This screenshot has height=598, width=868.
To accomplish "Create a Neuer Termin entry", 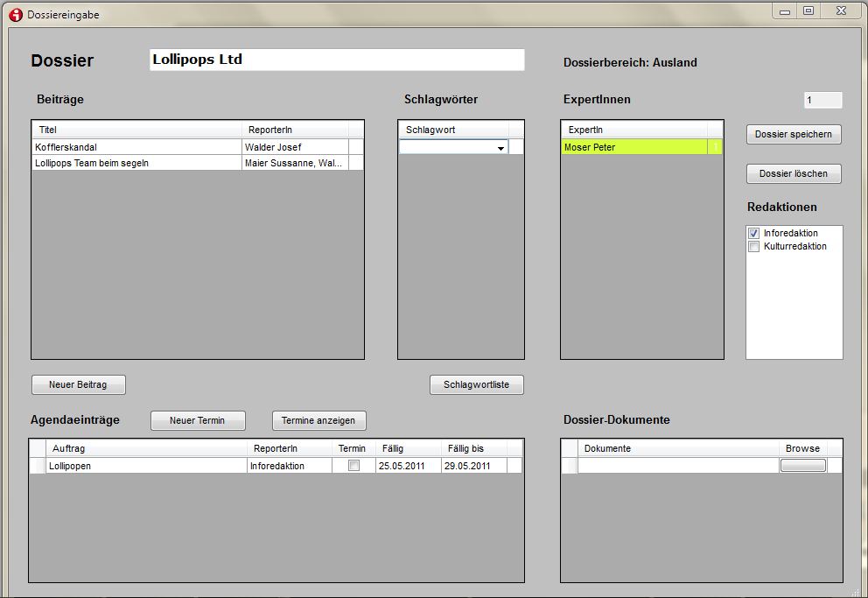I will pyautogui.click(x=197, y=420).
